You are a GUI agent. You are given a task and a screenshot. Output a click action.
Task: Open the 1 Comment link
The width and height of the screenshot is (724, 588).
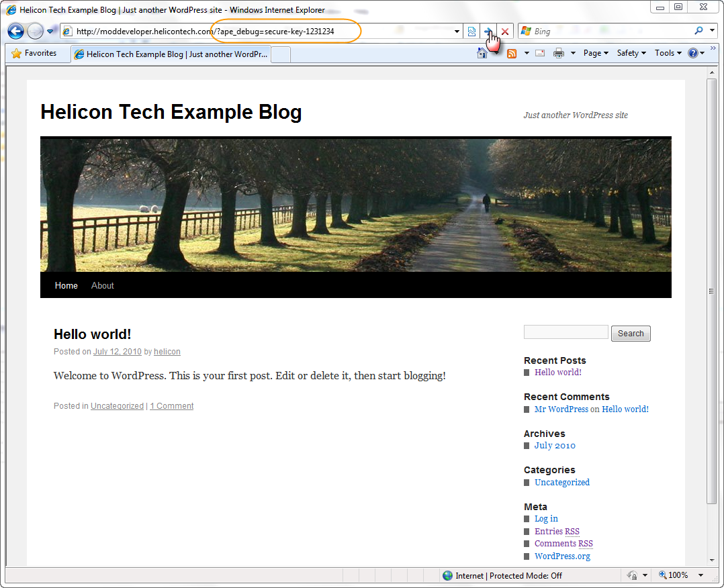pos(172,406)
